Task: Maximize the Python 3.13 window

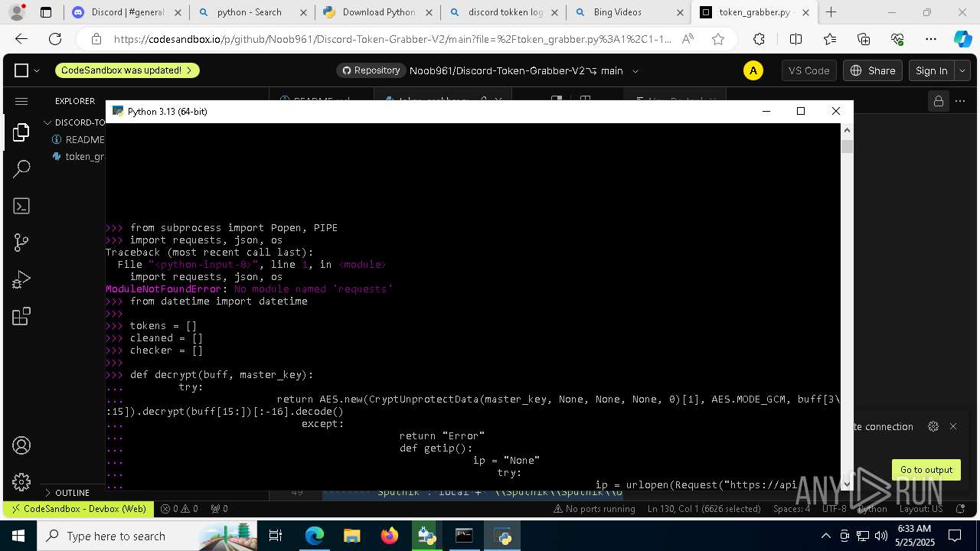Action: pos(801,111)
